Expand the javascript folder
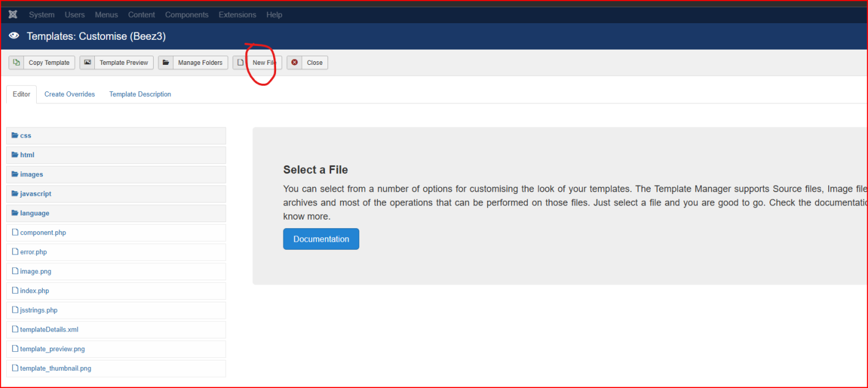 point(116,194)
